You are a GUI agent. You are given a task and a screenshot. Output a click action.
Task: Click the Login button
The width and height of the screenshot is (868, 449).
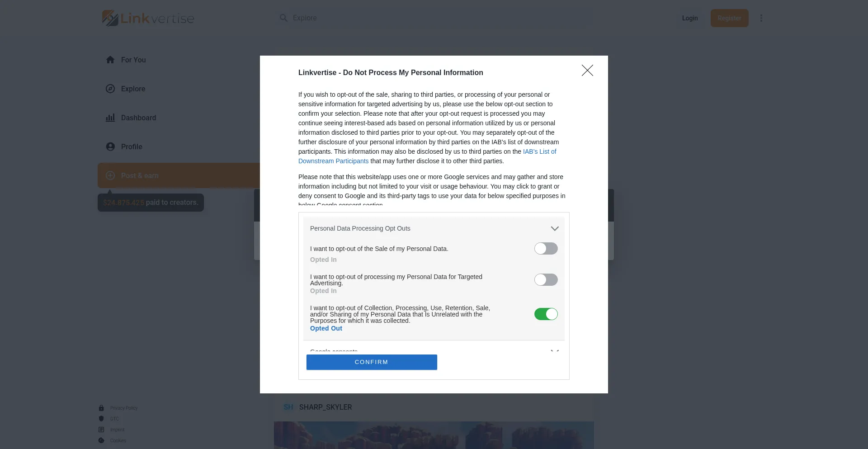[690, 18]
